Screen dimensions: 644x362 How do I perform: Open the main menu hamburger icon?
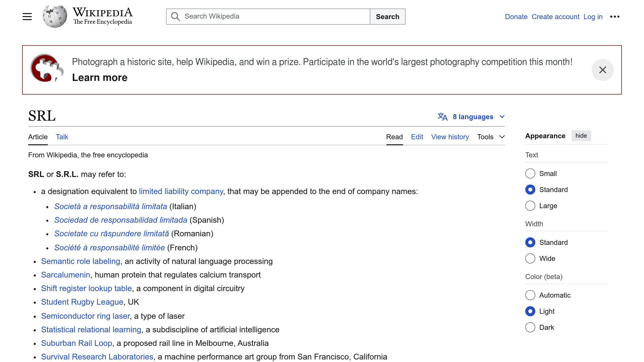click(27, 17)
